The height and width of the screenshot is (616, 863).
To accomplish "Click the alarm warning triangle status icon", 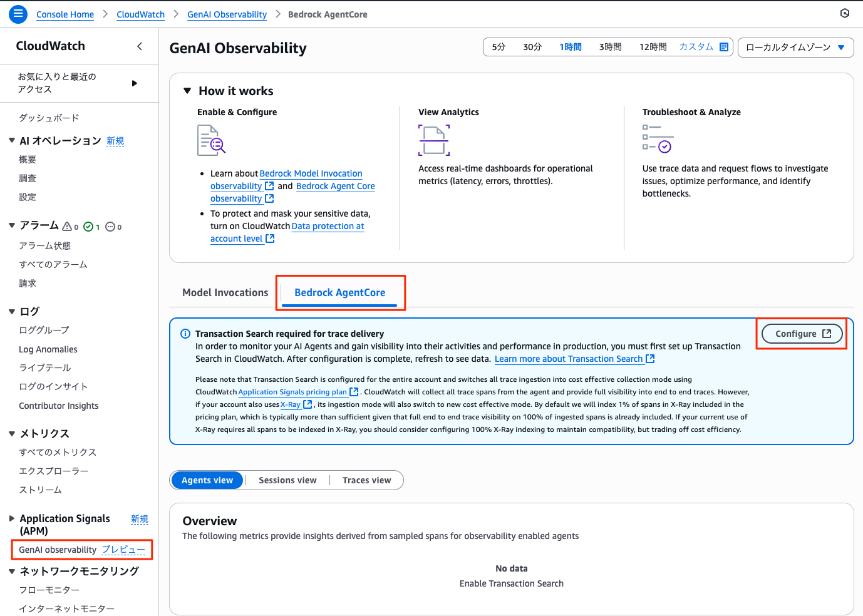I will [x=67, y=226].
